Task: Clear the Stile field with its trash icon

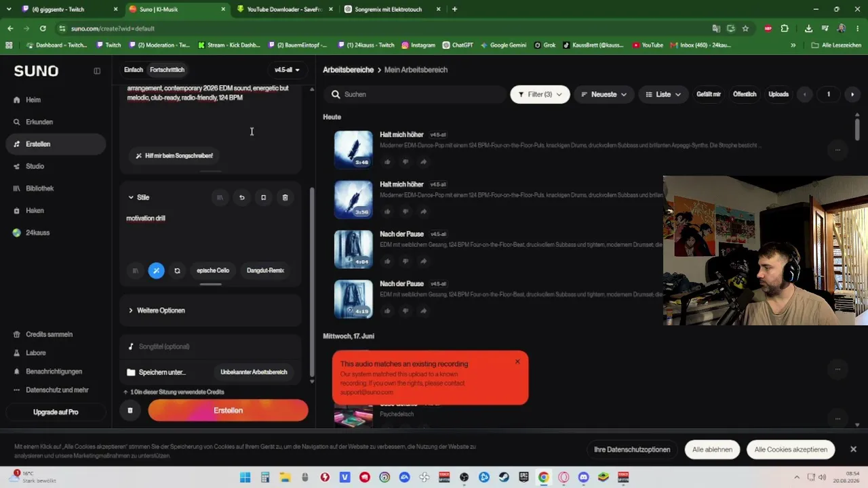Action: (x=285, y=197)
